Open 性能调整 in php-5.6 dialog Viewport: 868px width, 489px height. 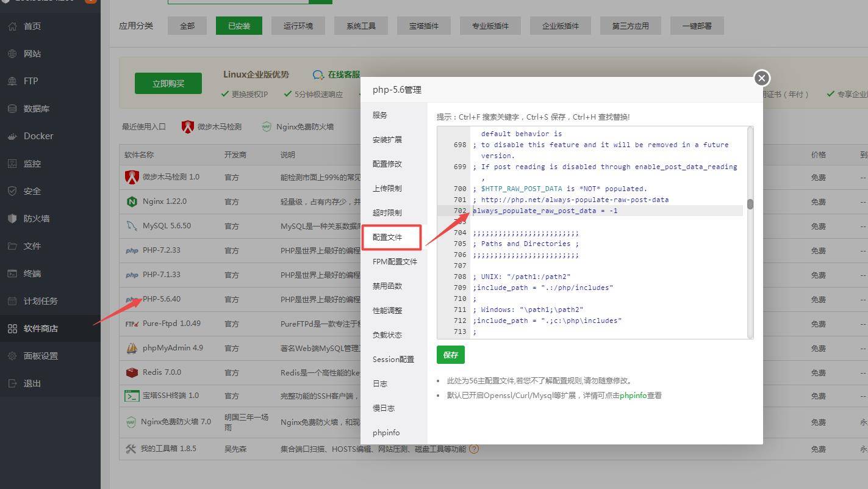coord(394,310)
